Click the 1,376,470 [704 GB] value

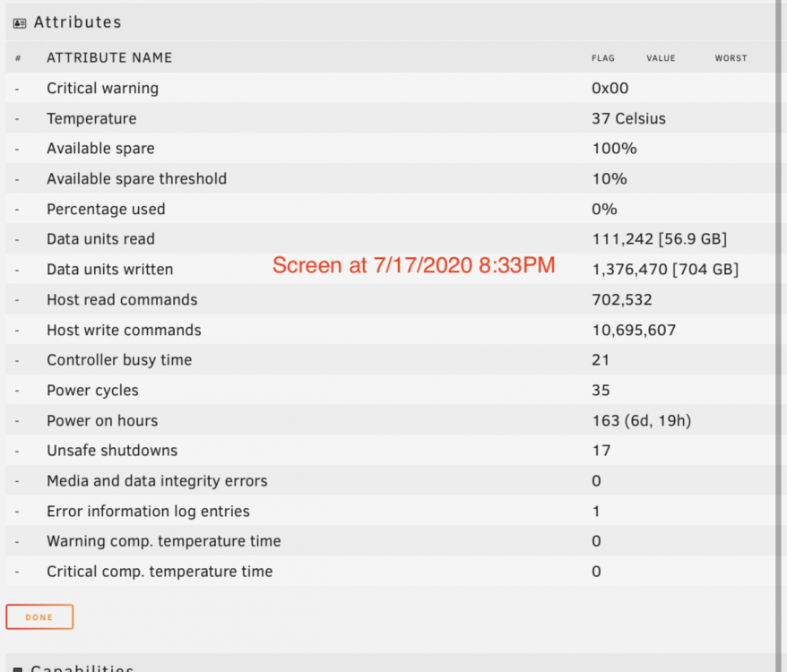(x=665, y=270)
